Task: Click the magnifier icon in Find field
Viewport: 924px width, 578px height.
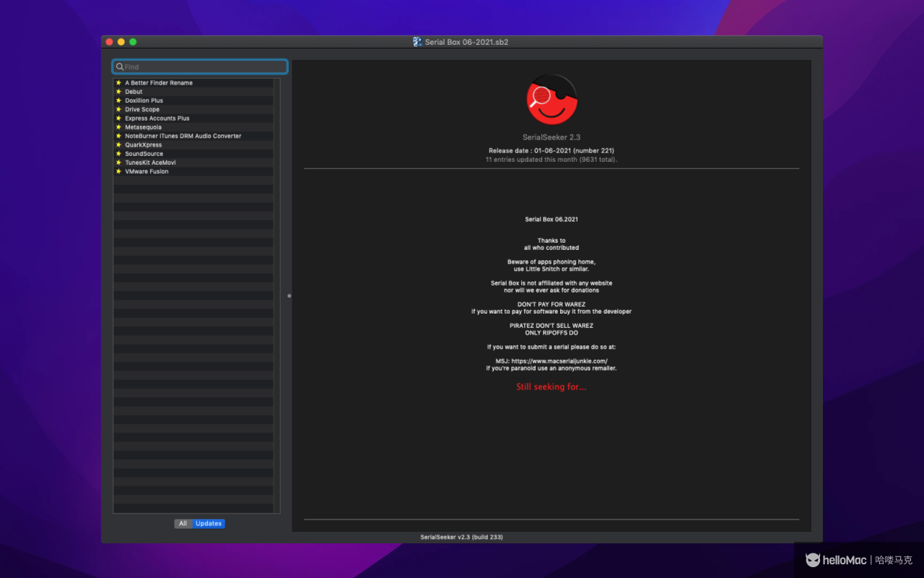Action: pyautogui.click(x=120, y=66)
